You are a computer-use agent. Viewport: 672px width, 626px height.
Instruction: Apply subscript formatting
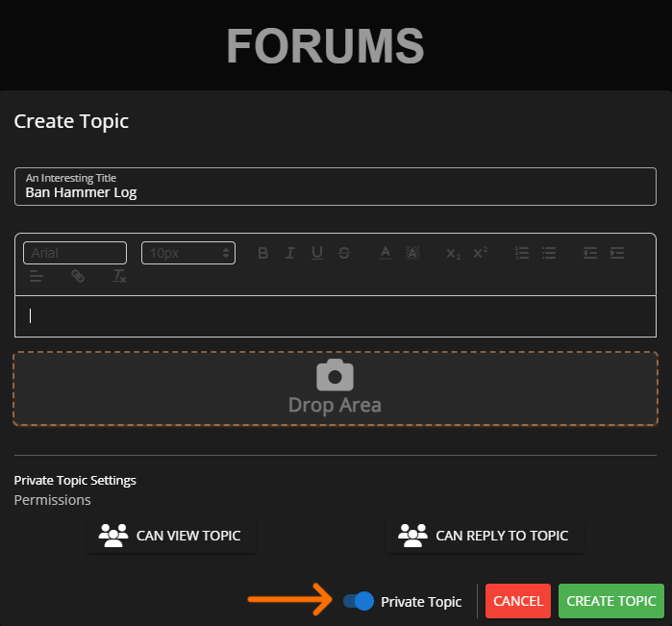coord(453,253)
